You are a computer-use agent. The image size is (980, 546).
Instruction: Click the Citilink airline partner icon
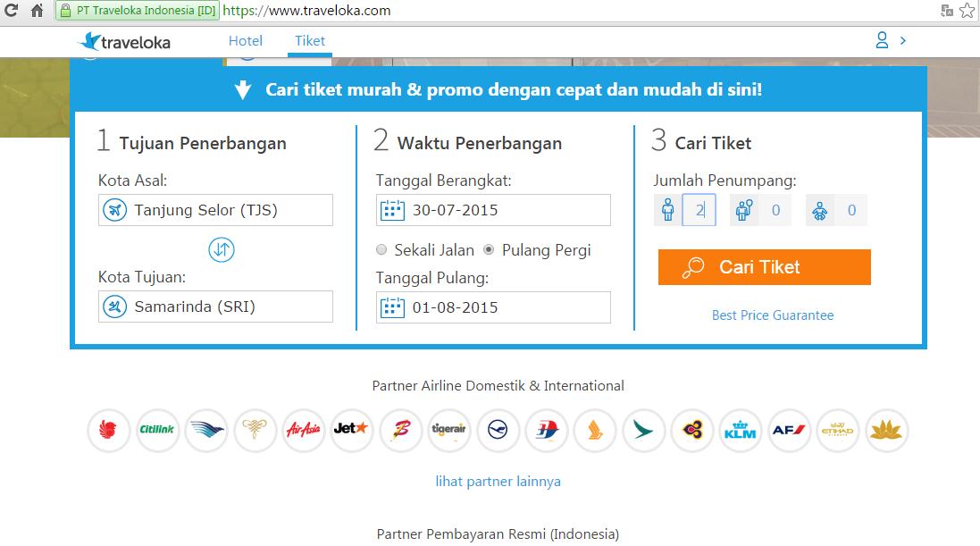(158, 431)
